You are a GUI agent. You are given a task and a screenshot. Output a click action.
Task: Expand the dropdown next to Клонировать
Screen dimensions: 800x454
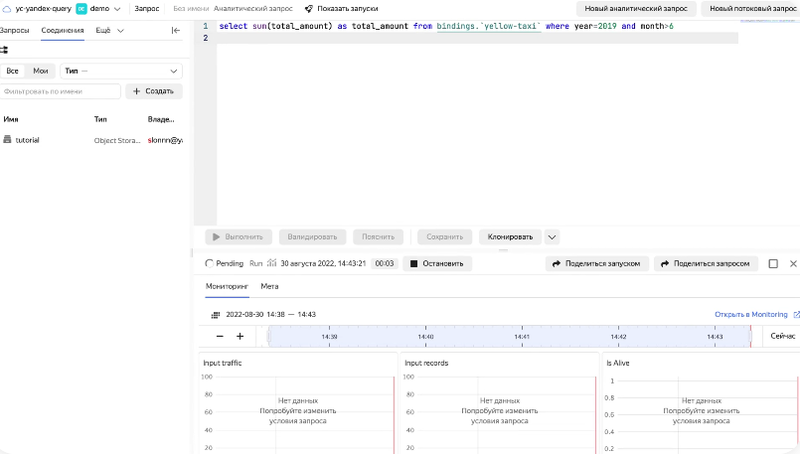(x=552, y=237)
